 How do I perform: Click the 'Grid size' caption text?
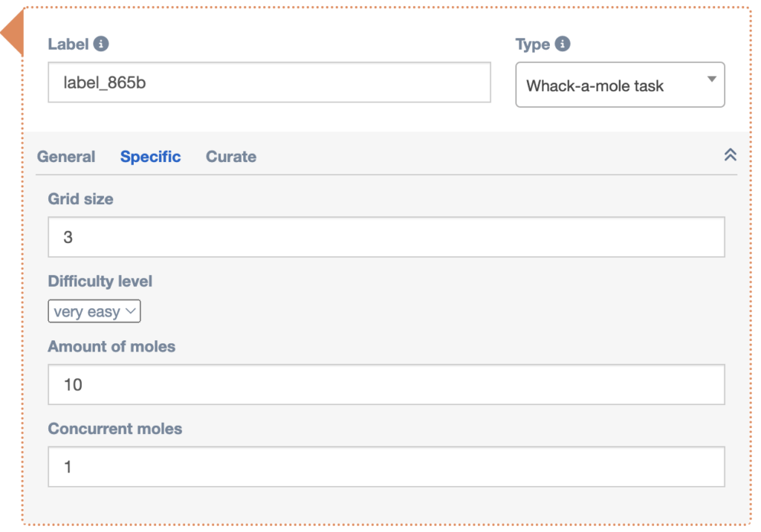click(x=81, y=199)
